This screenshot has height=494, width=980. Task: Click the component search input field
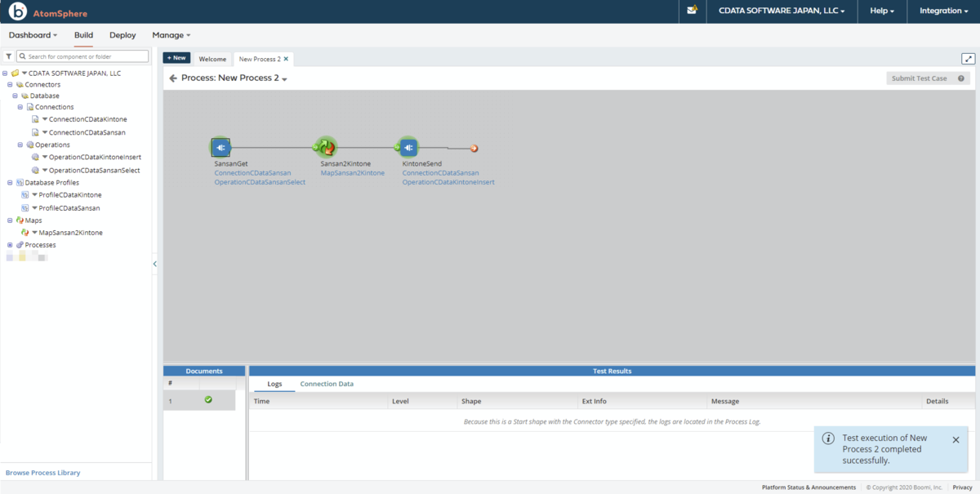[x=82, y=56]
